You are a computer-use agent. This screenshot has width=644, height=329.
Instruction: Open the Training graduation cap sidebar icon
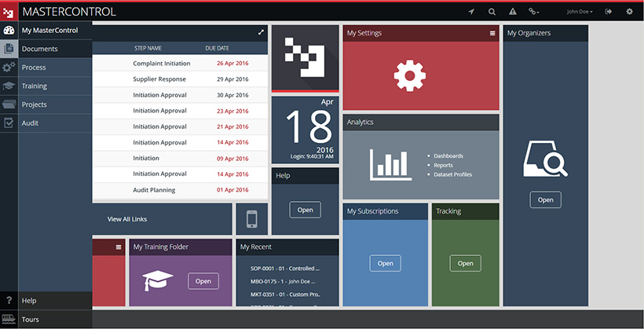point(9,86)
